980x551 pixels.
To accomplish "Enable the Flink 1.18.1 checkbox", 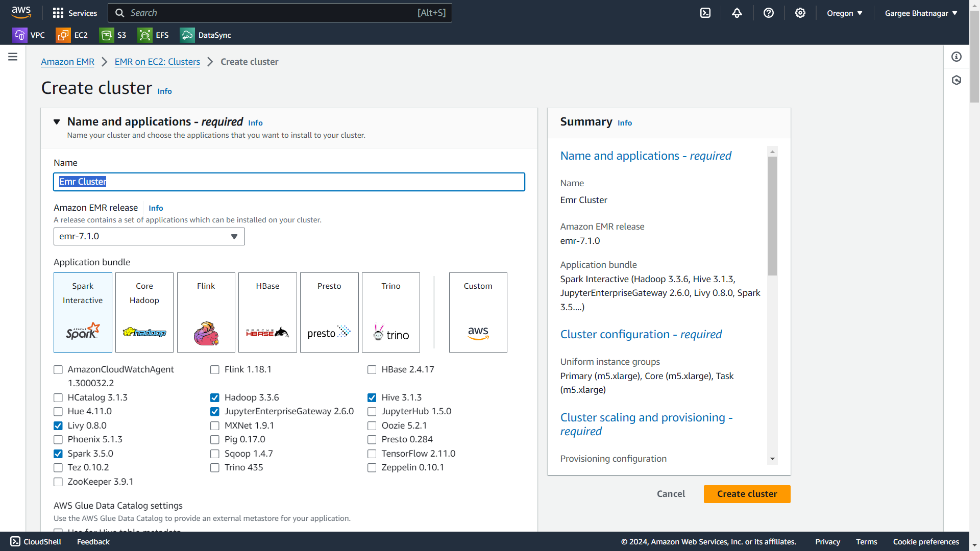I will pos(215,370).
